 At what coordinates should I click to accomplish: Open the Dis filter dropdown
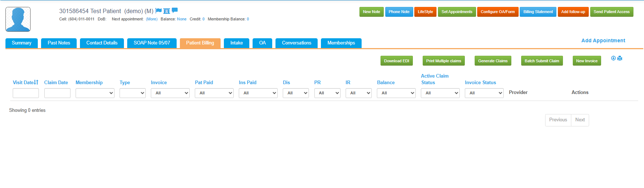296,93
